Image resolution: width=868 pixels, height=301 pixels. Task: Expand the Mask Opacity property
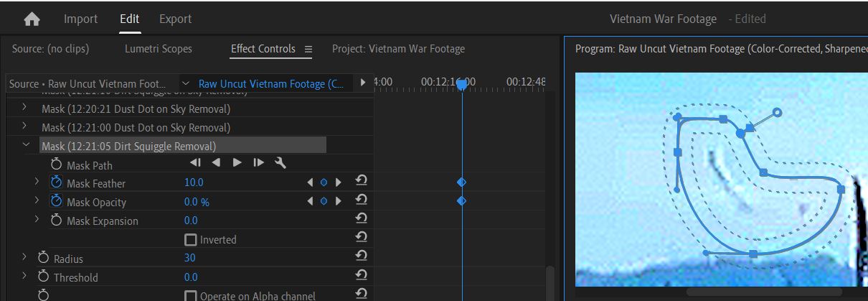37,201
